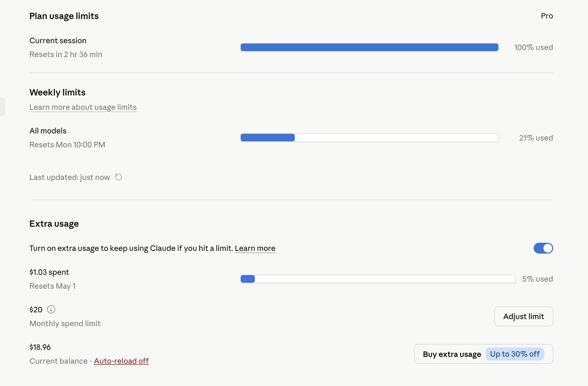588x386 pixels.
Task: Click the $18.96 current balance amount
Action: [x=40, y=347]
